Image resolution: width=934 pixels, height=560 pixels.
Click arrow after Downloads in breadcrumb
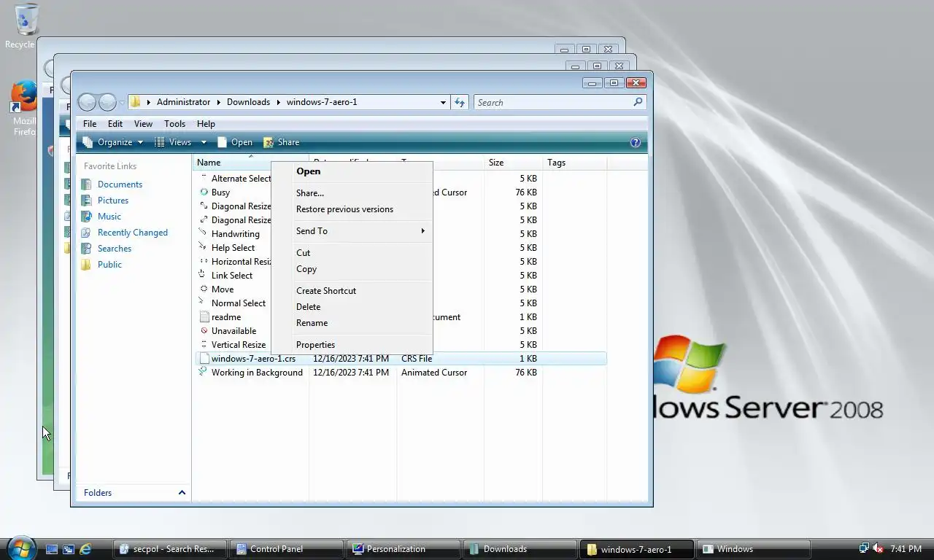(x=278, y=102)
